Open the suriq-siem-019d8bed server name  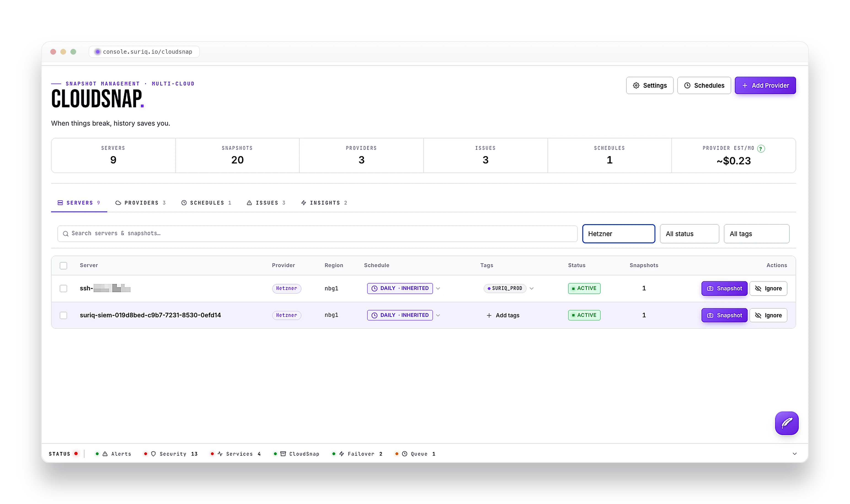point(150,315)
